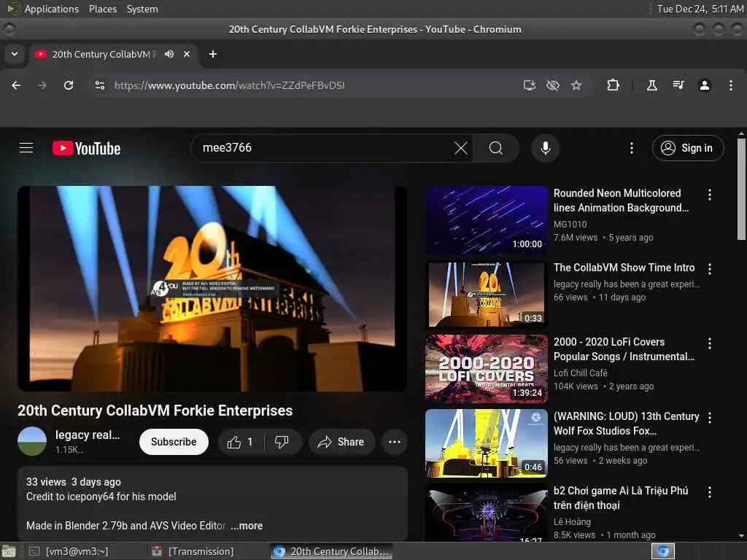
Task: Install app icon in address bar
Action: pos(530,85)
